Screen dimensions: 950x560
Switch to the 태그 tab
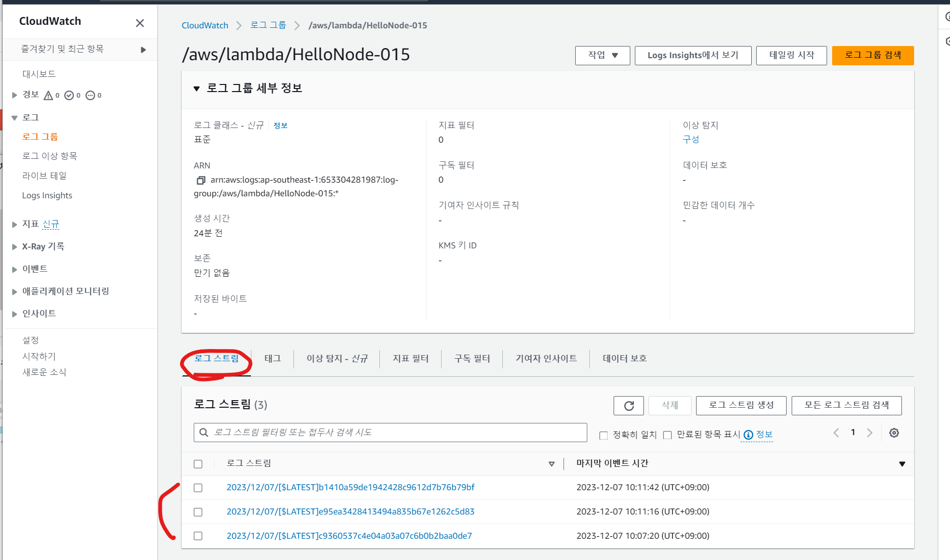273,358
